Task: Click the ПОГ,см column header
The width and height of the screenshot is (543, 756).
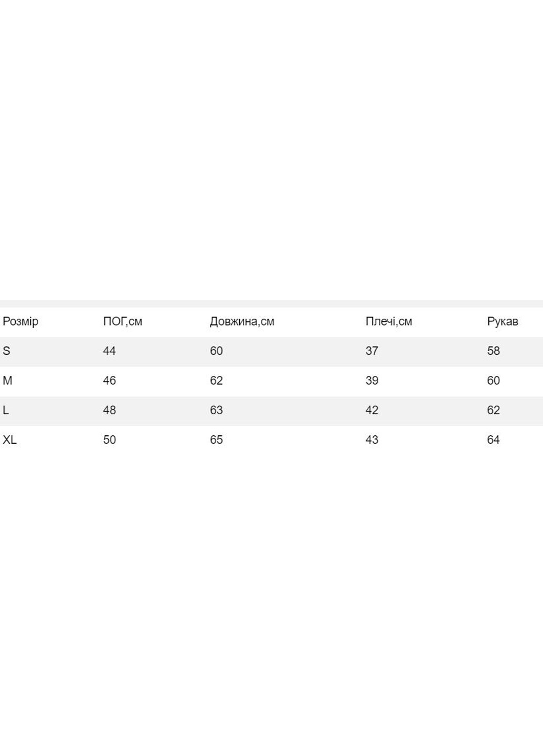Action: coord(122,321)
